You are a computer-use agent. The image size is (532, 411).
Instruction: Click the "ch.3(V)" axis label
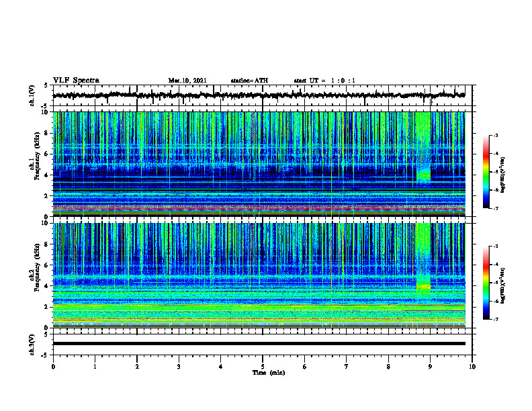click(32, 345)
